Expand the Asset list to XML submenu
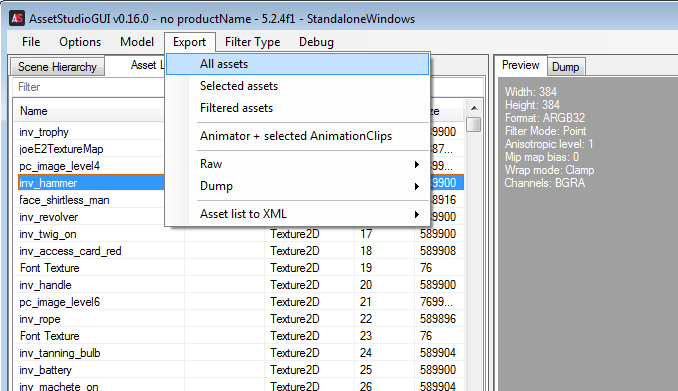The height and width of the screenshot is (391, 678). click(297, 214)
